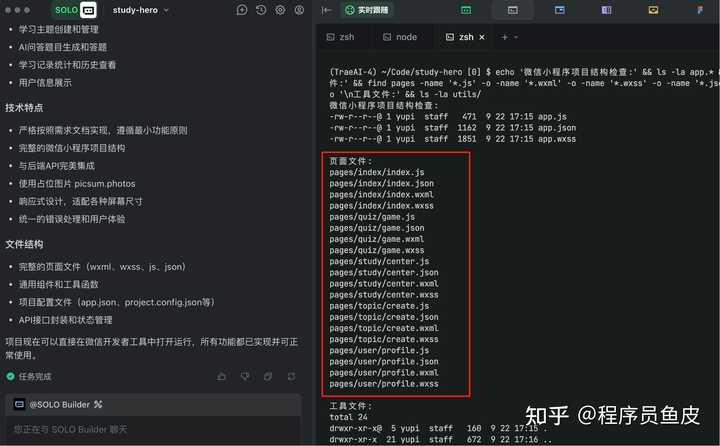The height and width of the screenshot is (446, 720).
Task: Add a new terminal with plus
Action: click(x=505, y=37)
